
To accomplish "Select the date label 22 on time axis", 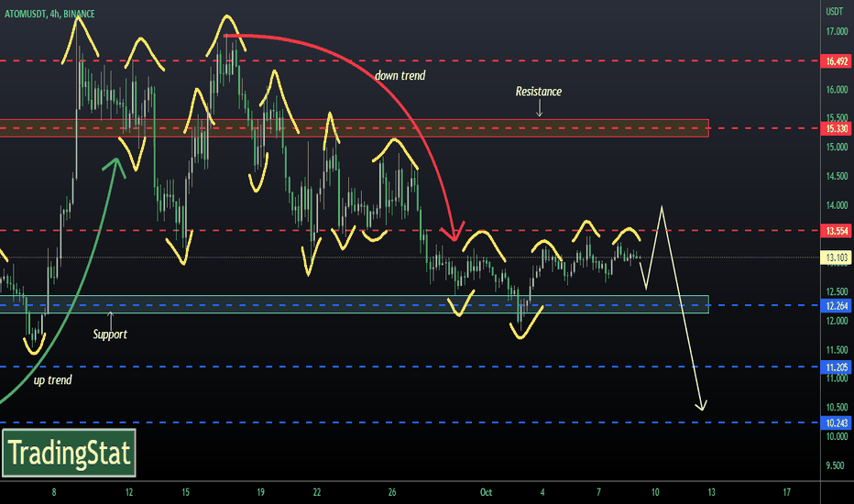I will tap(317, 493).
